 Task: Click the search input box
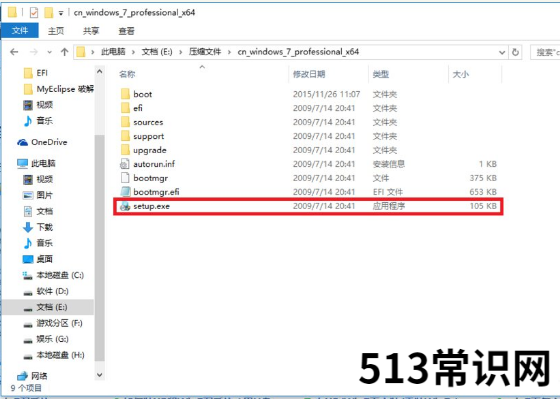(545, 53)
